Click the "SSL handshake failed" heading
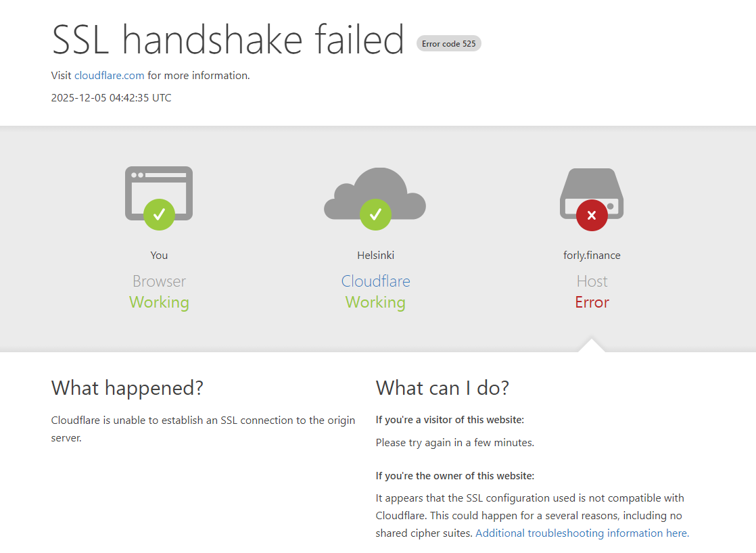Image resolution: width=756 pixels, height=553 pixels. click(x=228, y=39)
